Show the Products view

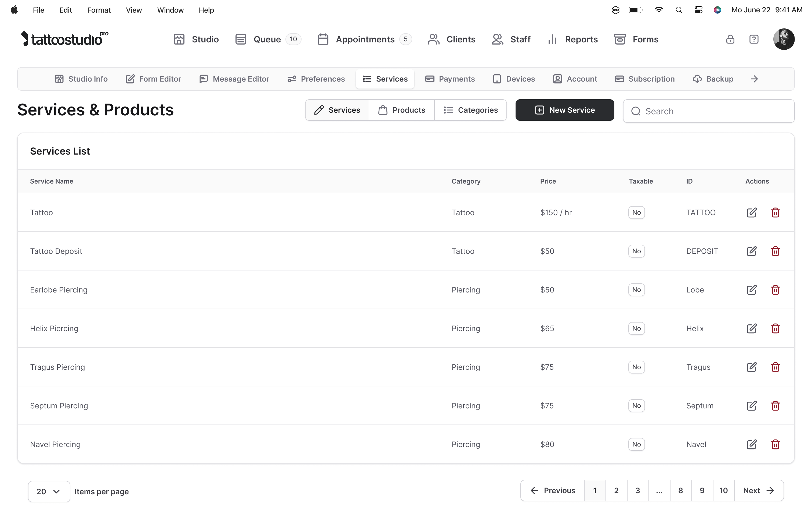point(401,110)
